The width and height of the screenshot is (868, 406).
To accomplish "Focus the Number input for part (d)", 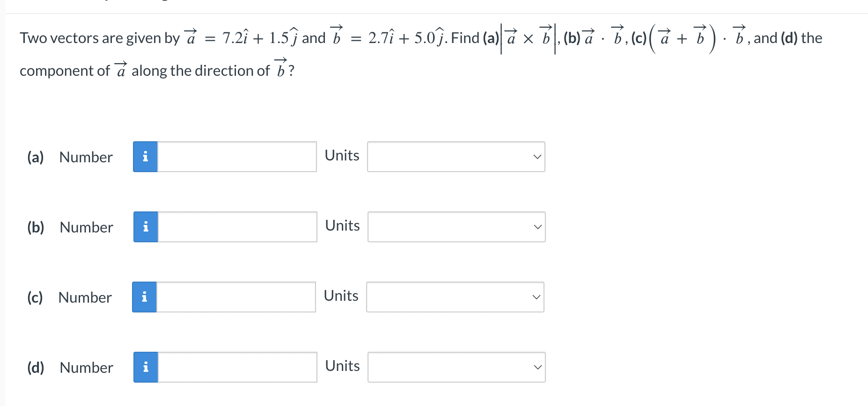I will [x=236, y=367].
